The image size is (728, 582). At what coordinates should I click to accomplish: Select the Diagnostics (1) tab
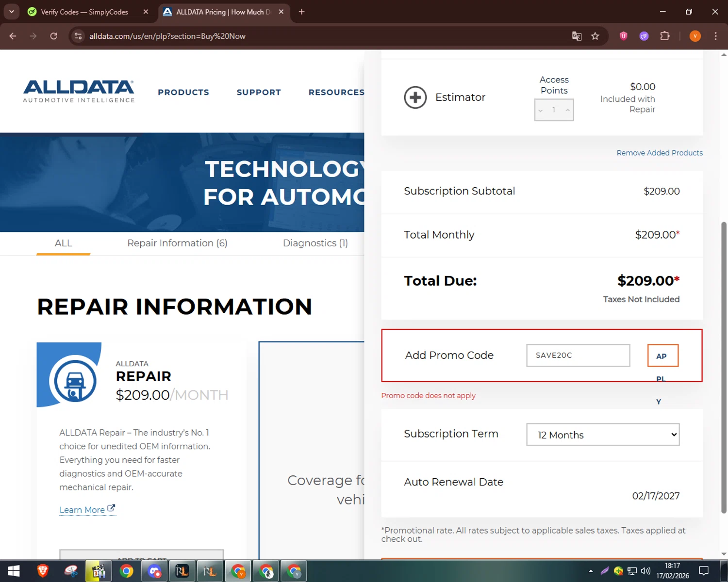pos(315,243)
